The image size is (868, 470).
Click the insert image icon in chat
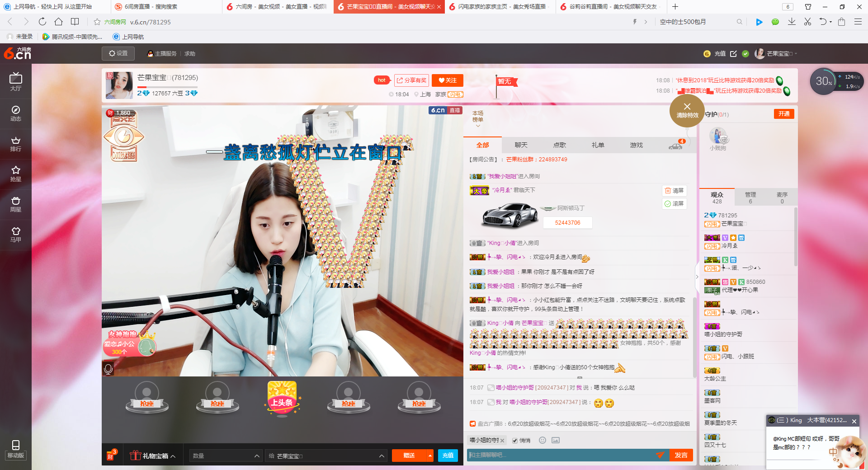[556, 440]
